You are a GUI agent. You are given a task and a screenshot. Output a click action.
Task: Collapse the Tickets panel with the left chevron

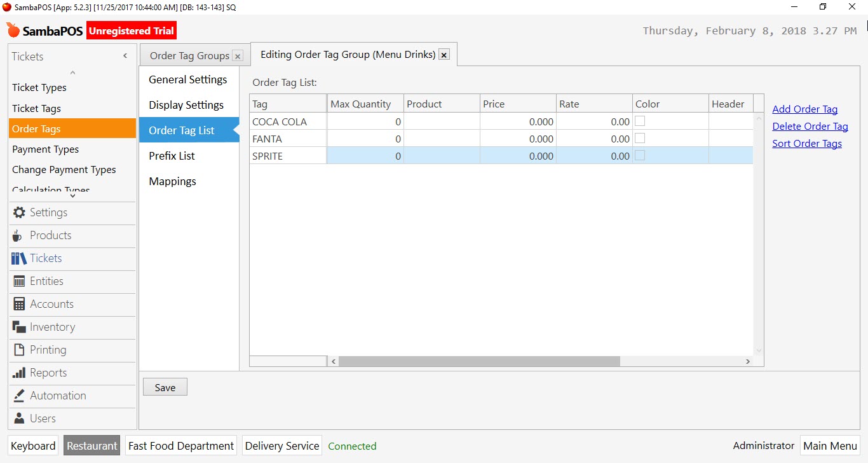pyautogui.click(x=125, y=56)
